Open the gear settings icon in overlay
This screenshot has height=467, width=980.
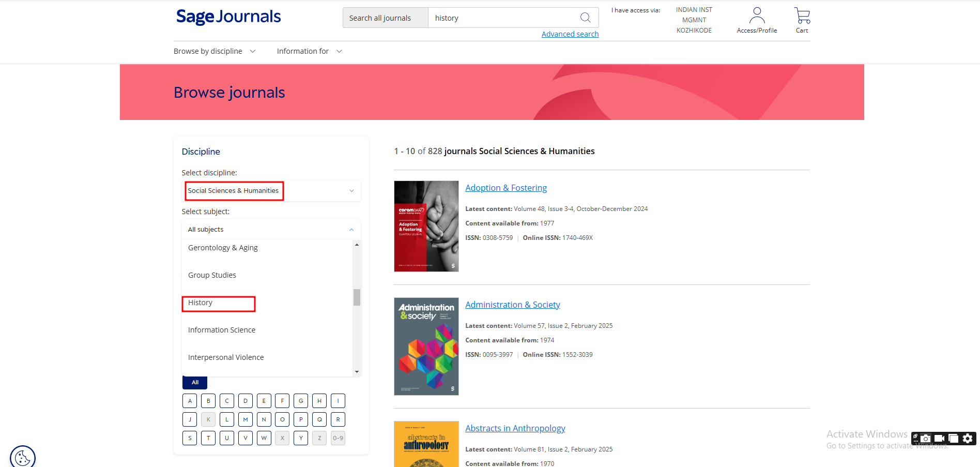coord(968,439)
